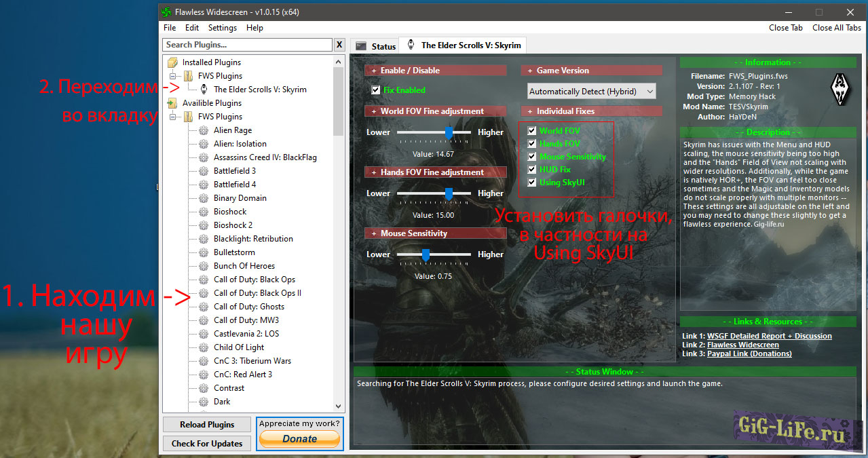Image resolution: width=868 pixels, height=458 pixels.
Task: Switch to the Status tab
Action: point(376,46)
